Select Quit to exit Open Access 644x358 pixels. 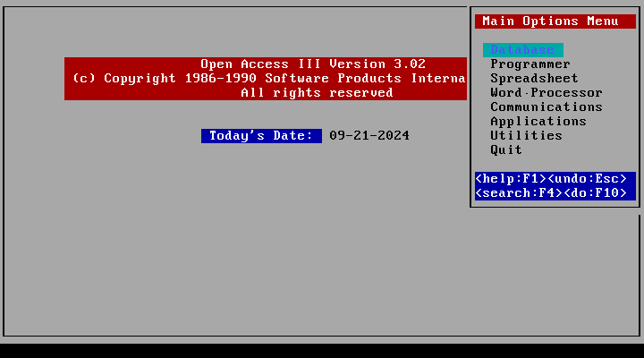[506, 149]
